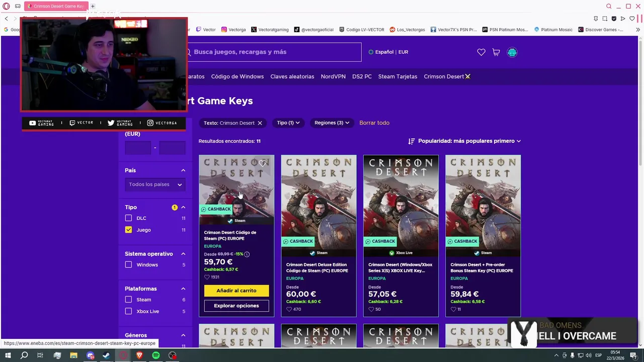Open the user profile avatar
Viewport: 644px width, 362px height.
click(x=512, y=52)
